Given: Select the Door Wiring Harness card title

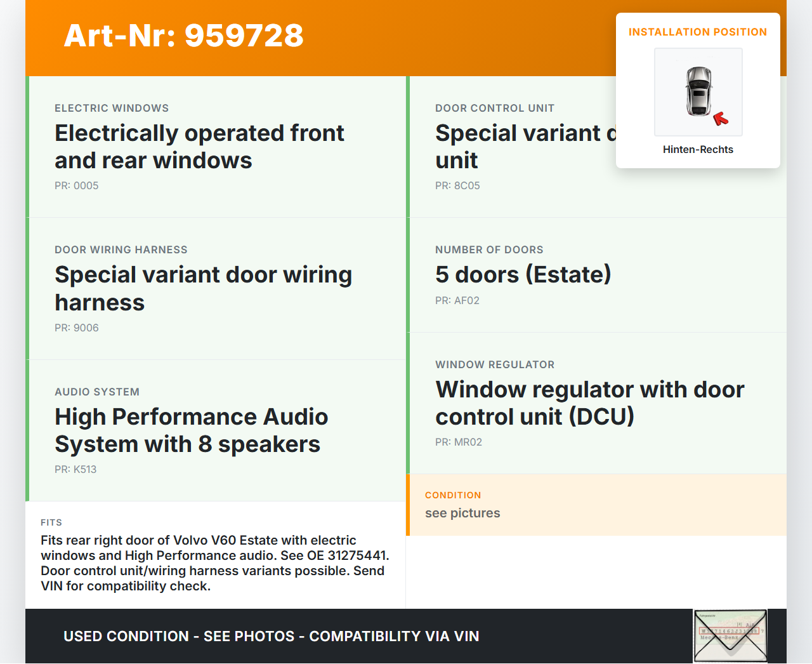Looking at the screenshot, I should pos(203,288).
